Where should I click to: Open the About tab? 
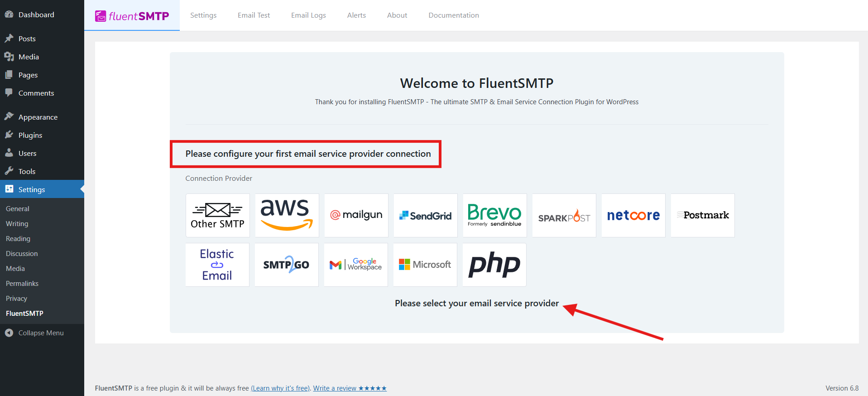click(x=397, y=15)
